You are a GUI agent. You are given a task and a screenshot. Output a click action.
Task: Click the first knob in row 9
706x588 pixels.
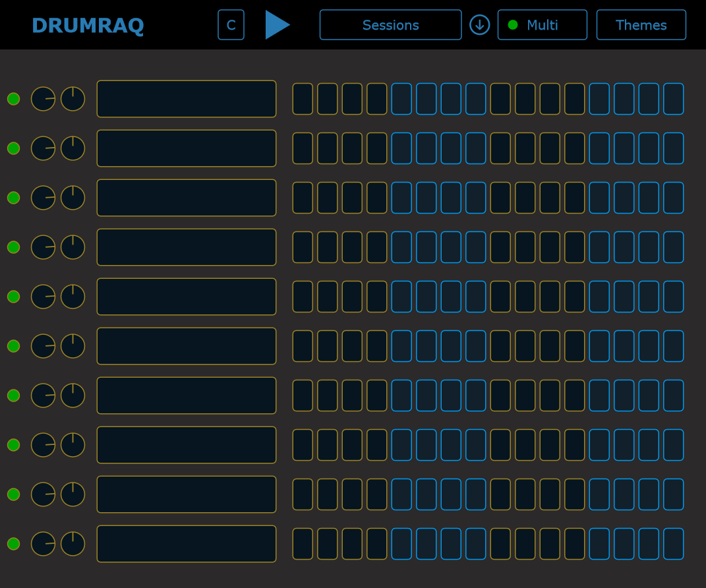(x=44, y=494)
